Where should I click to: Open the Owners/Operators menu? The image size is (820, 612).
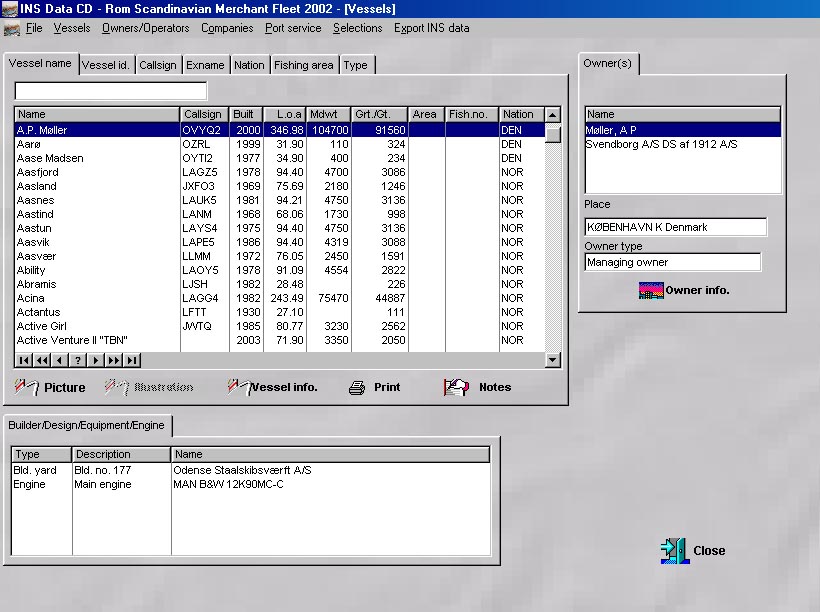(145, 28)
